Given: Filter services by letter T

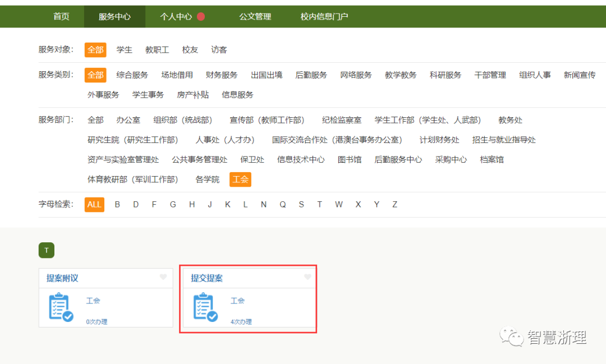Looking at the screenshot, I should (x=320, y=205).
